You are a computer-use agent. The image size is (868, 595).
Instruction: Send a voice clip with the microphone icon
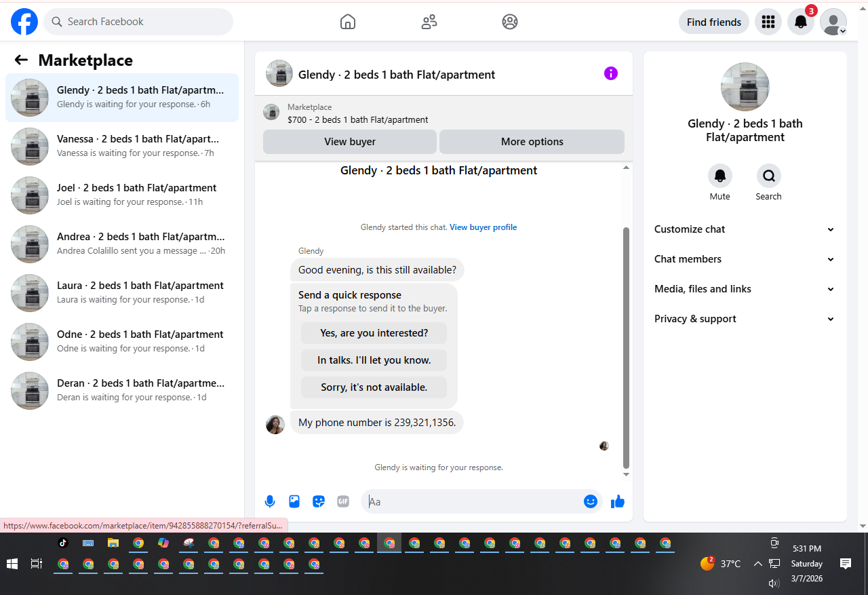[x=270, y=501]
